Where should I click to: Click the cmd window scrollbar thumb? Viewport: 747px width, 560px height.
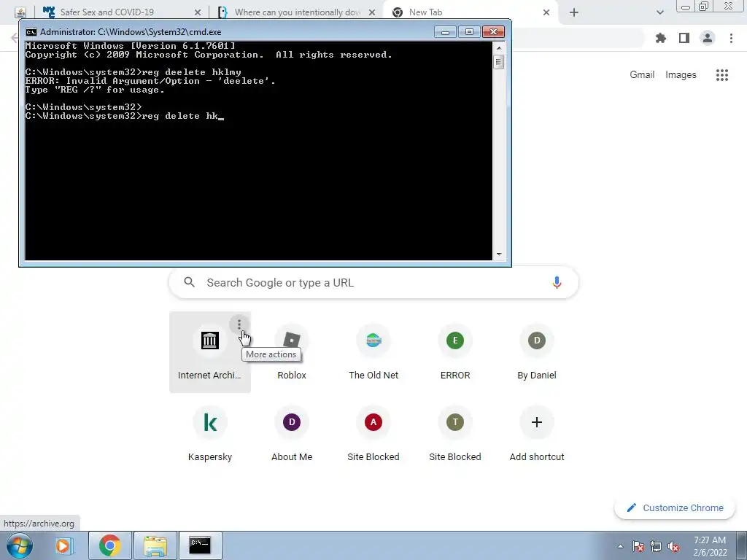pyautogui.click(x=499, y=62)
